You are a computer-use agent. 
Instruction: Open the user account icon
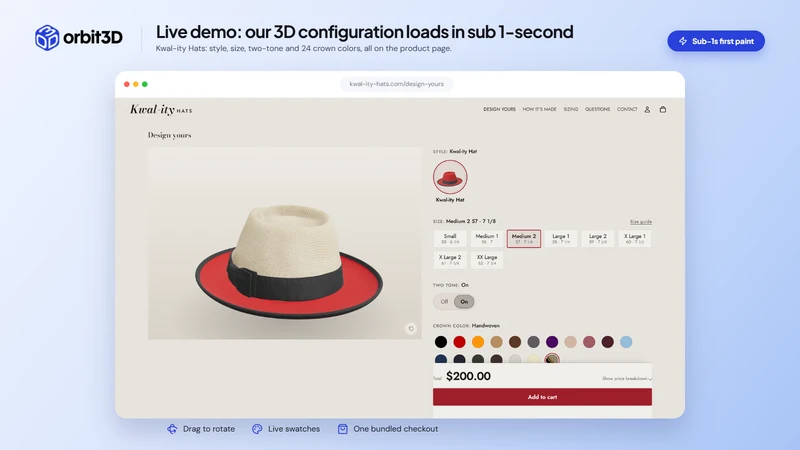pyautogui.click(x=647, y=109)
